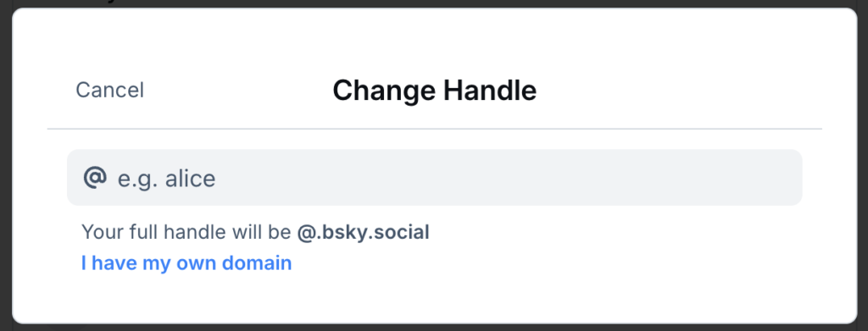This screenshot has width=868, height=331.
Task: Select the bold '@.bsky.social' handle preview text
Action: coord(363,232)
